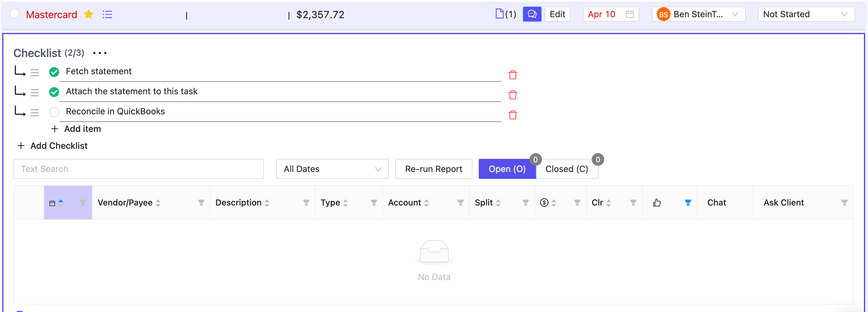The image size is (868, 312).
Task: Grab the Reconcile in QuickBooks drag handle
Action: click(x=35, y=113)
